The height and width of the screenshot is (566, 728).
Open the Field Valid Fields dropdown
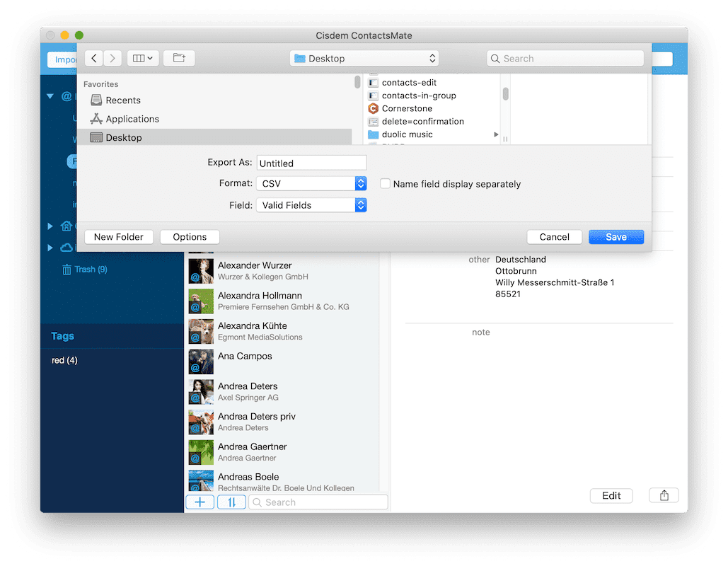311,205
